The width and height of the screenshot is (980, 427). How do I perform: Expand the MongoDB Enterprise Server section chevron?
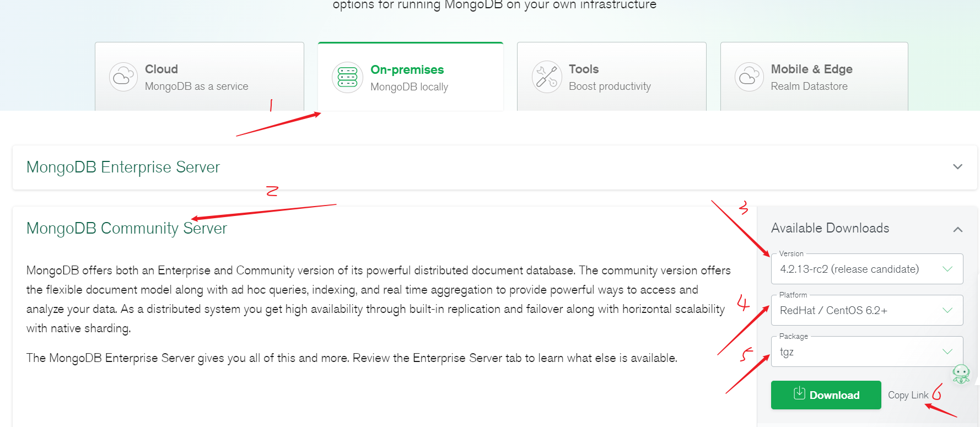[x=958, y=167]
